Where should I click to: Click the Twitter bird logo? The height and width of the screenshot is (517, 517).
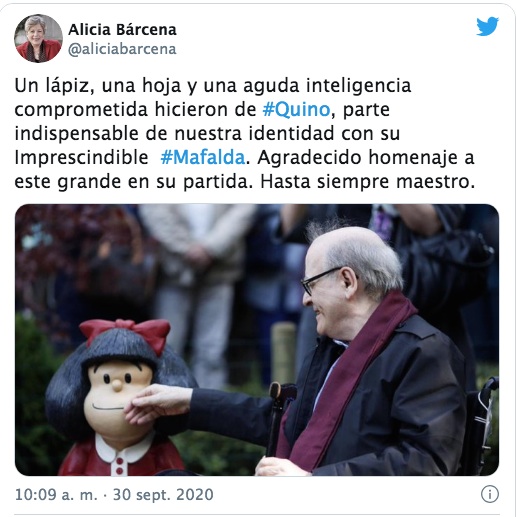[x=487, y=26]
